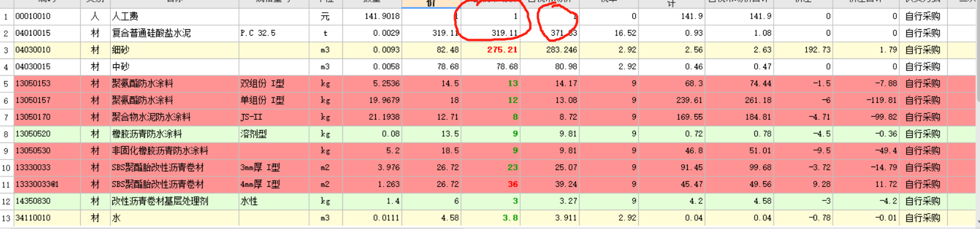980x229 pixels.
Task: Click the 水 material name in row 13
Action: (174, 218)
